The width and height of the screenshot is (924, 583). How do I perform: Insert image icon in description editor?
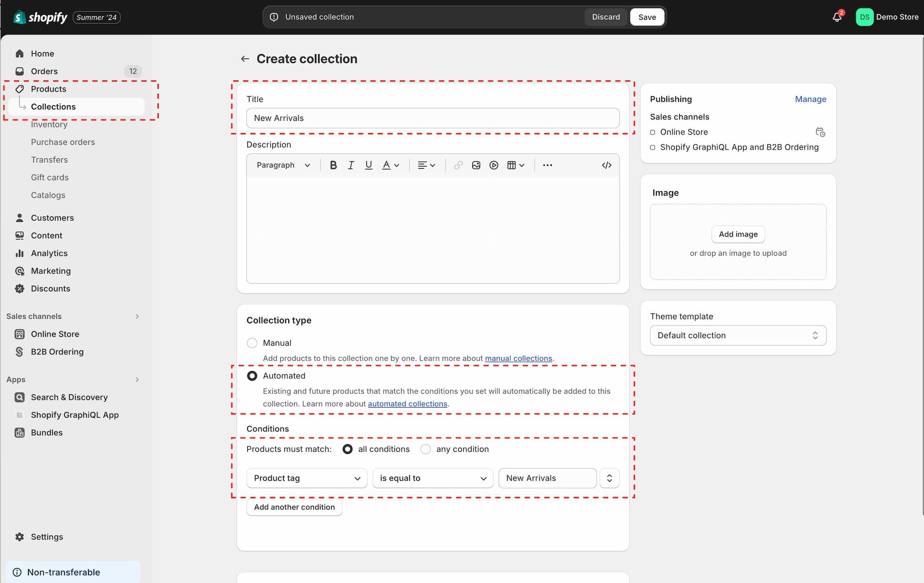pos(476,165)
